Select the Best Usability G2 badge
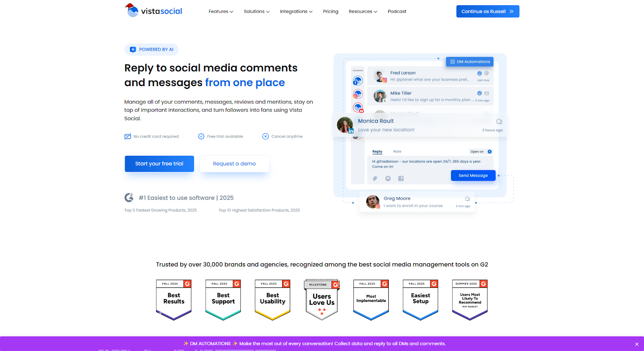 click(272, 299)
